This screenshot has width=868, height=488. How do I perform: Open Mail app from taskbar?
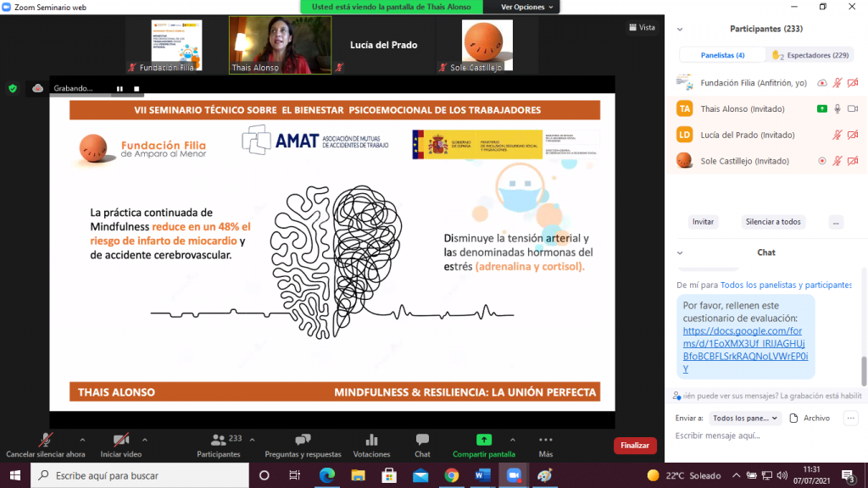point(420,475)
